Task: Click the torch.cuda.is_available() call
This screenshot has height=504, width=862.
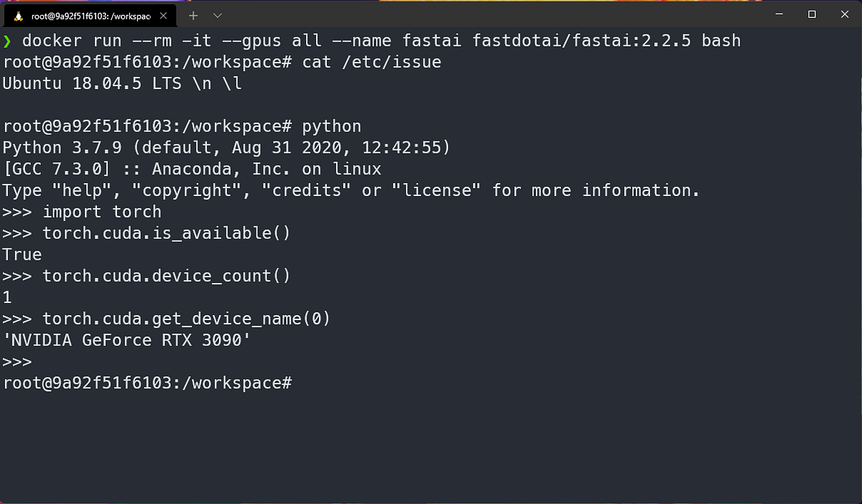Action: [x=165, y=233]
